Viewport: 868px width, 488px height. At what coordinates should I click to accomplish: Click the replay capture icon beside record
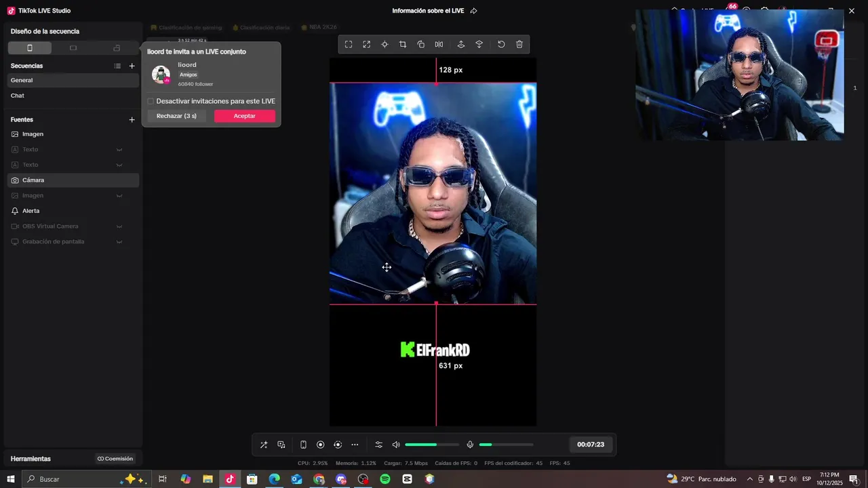338,445
